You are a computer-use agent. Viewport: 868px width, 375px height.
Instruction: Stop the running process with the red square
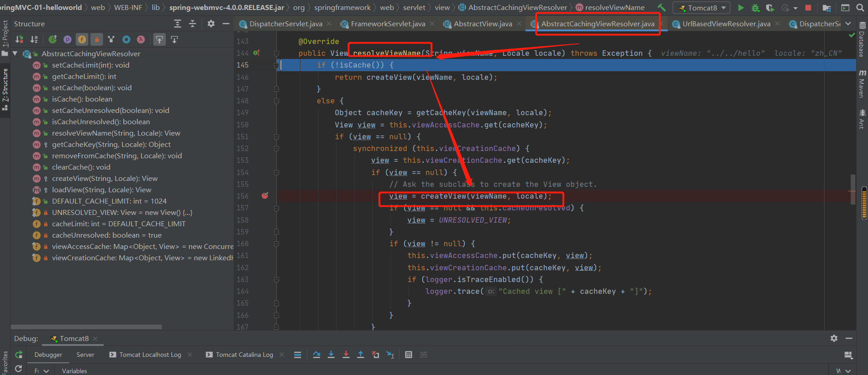point(808,8)
